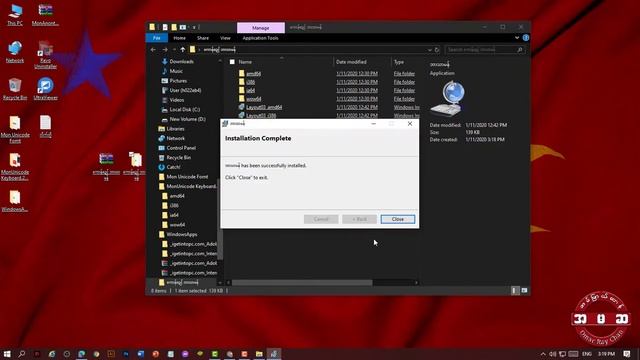Click the search magnifier icon in Explorer

click(x=520, y=50)
